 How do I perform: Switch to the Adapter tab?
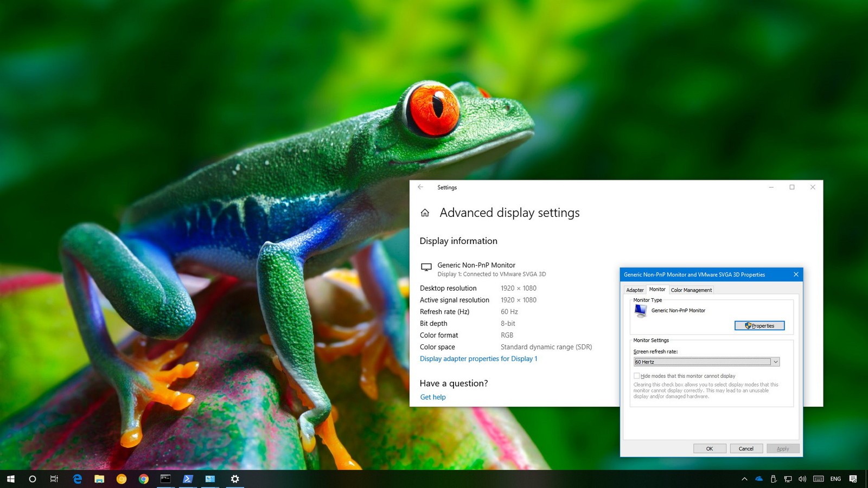pyautogui.click(x=635, y=290)
